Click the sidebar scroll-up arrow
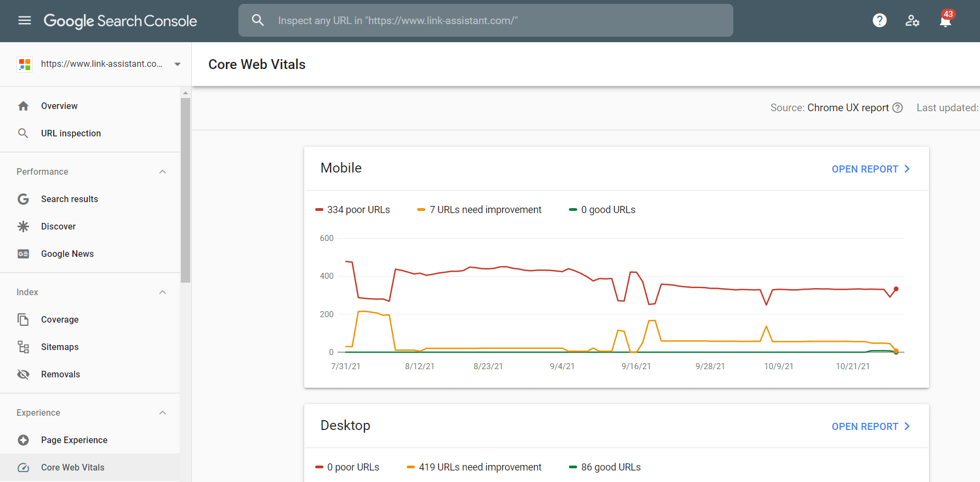Screen dimensions: 980x482 [185, 93]
